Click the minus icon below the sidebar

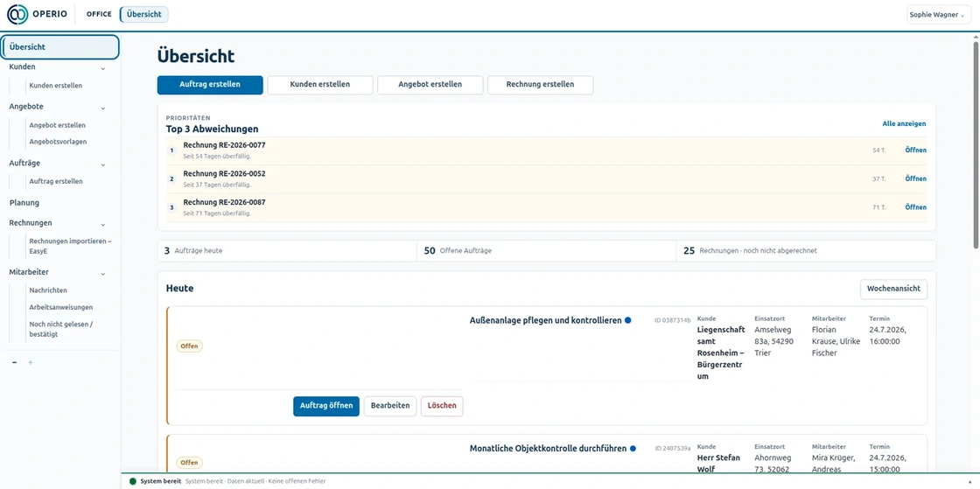pos(14,363)
